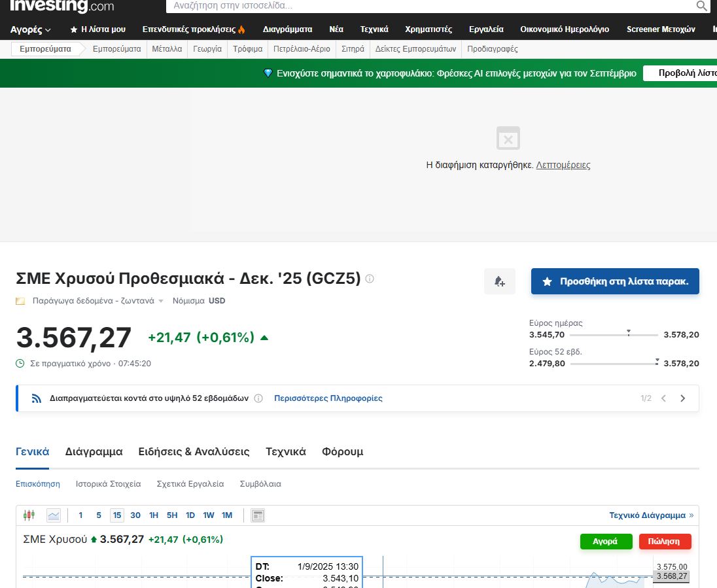Open the Ιστορικά Στοιχεία sub-tab

click(x=108, y=484)
